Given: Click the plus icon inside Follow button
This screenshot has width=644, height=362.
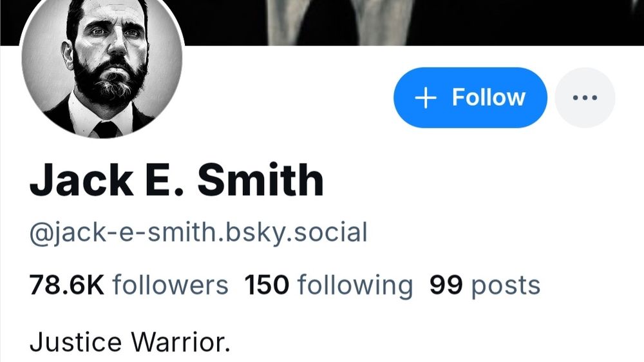Looking at the screenshot, I should 426,98.
